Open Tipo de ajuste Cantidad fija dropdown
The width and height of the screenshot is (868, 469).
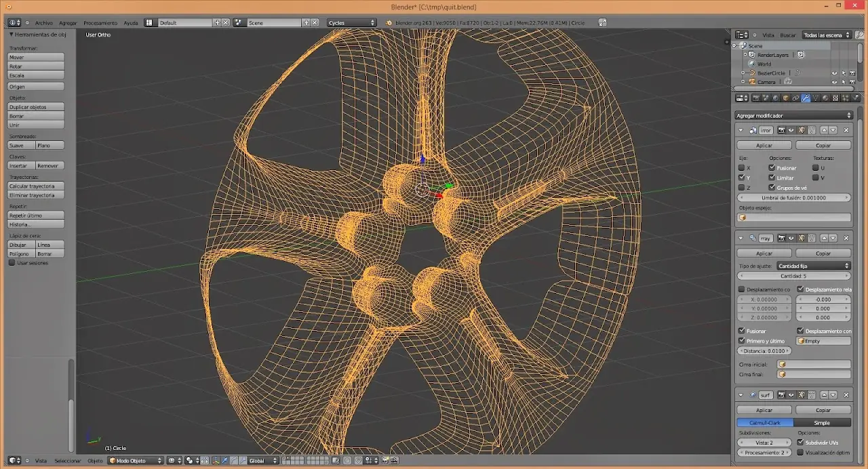[x=814, y=266]
